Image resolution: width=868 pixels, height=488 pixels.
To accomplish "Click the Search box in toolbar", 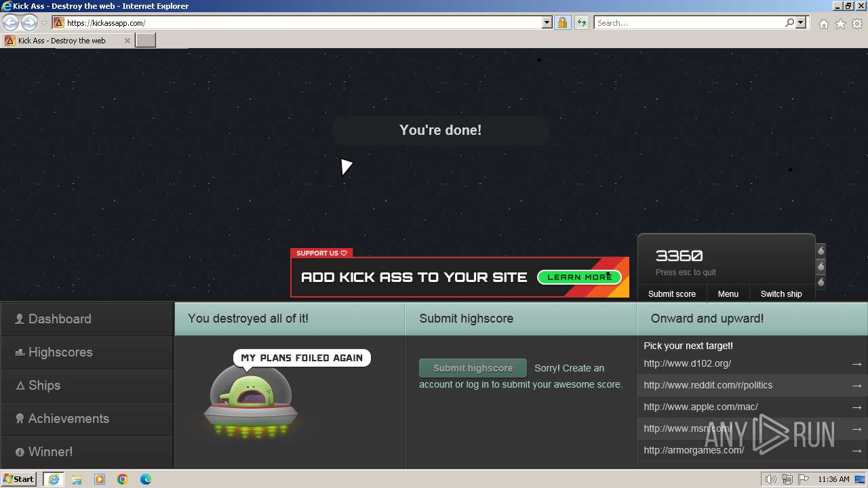I will coord(689,22).
